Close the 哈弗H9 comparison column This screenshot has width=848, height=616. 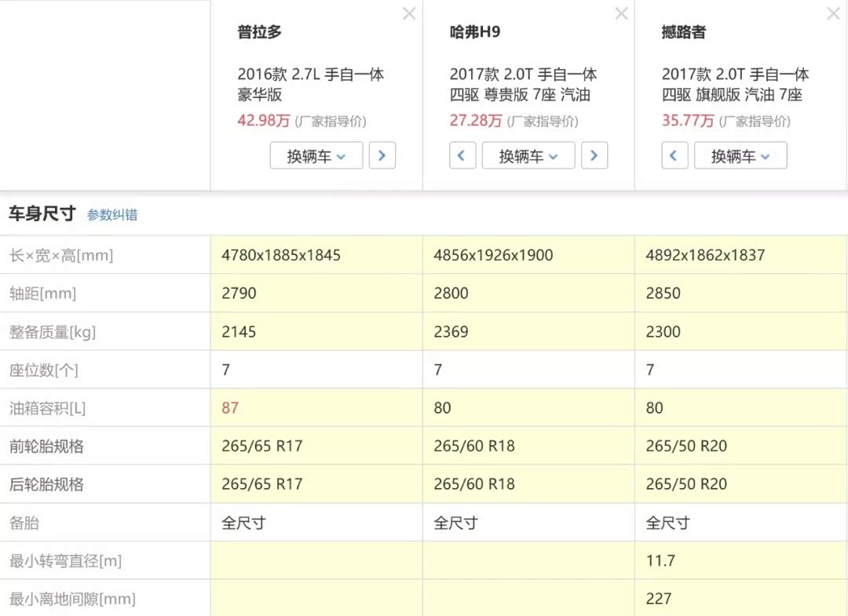tap(621, 14)
